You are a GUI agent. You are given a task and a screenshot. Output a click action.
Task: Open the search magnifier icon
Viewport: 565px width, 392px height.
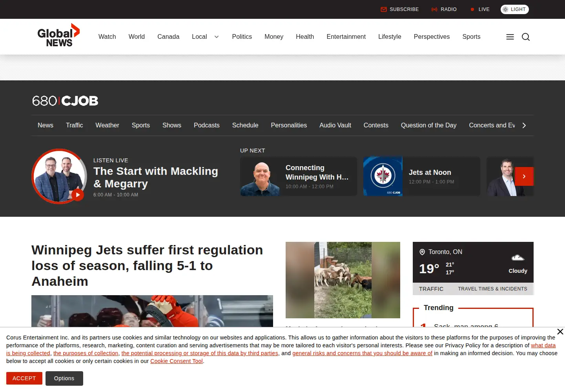[x=526, y=37]
